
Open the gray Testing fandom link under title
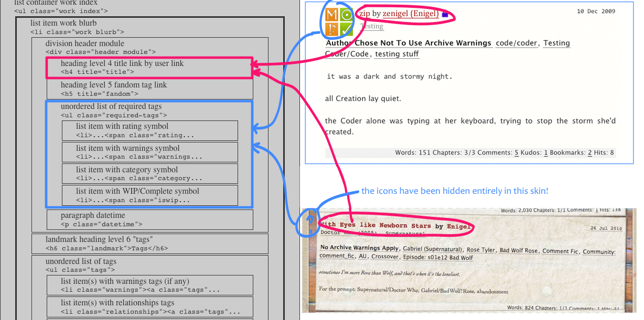tap(372, 26)
